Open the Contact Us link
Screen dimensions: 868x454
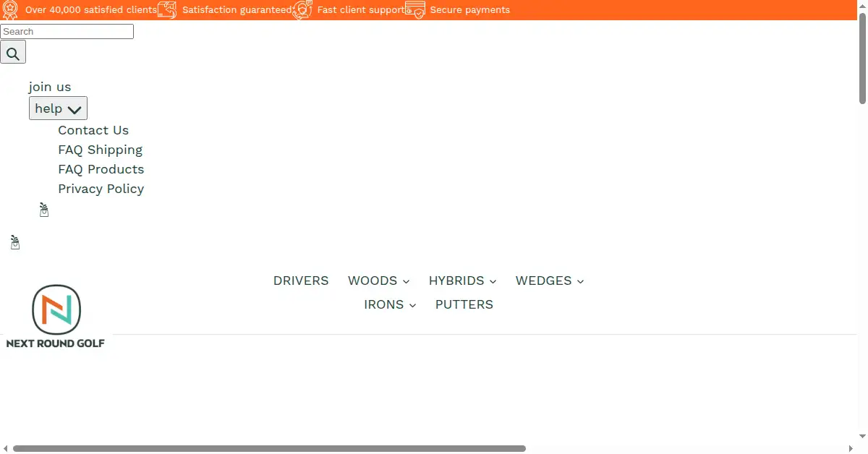93,130
